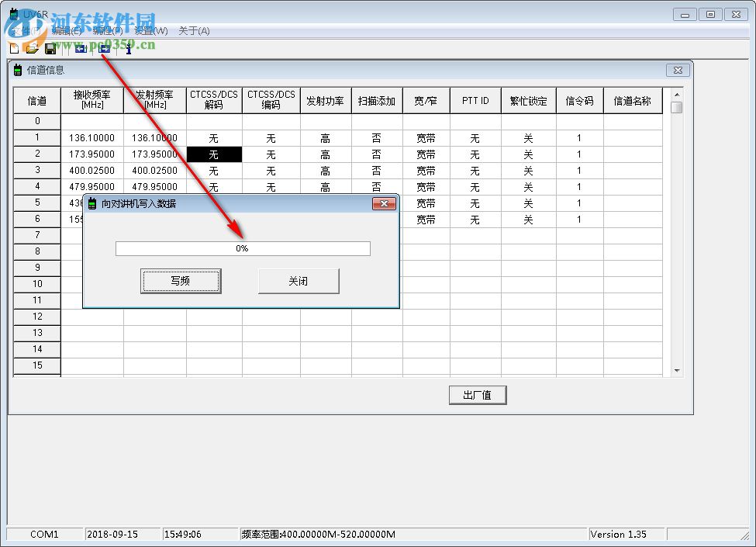The height and width of the screenshot is (547, 756).
Task: Open the 关于(A) menu
Action: tap(194, 31)
